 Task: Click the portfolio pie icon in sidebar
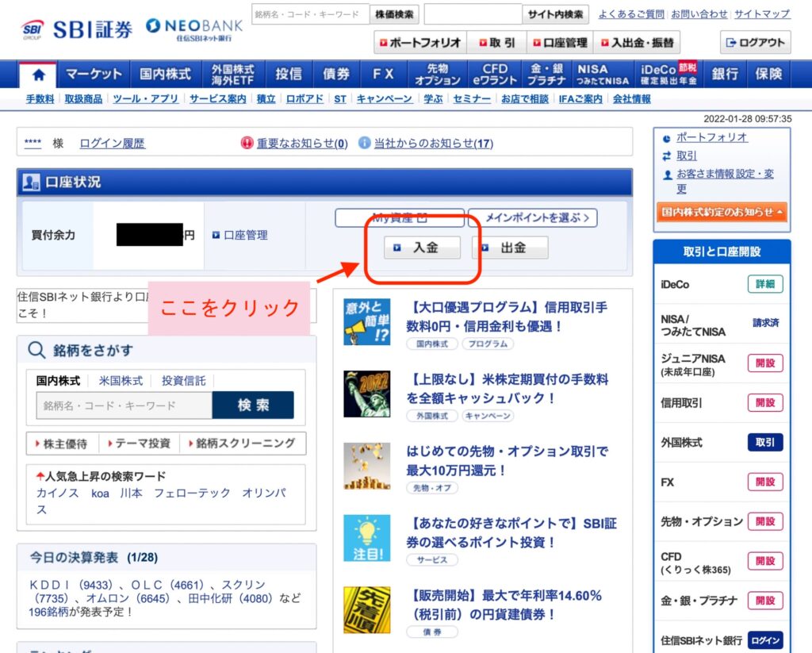tap(666, 138)
